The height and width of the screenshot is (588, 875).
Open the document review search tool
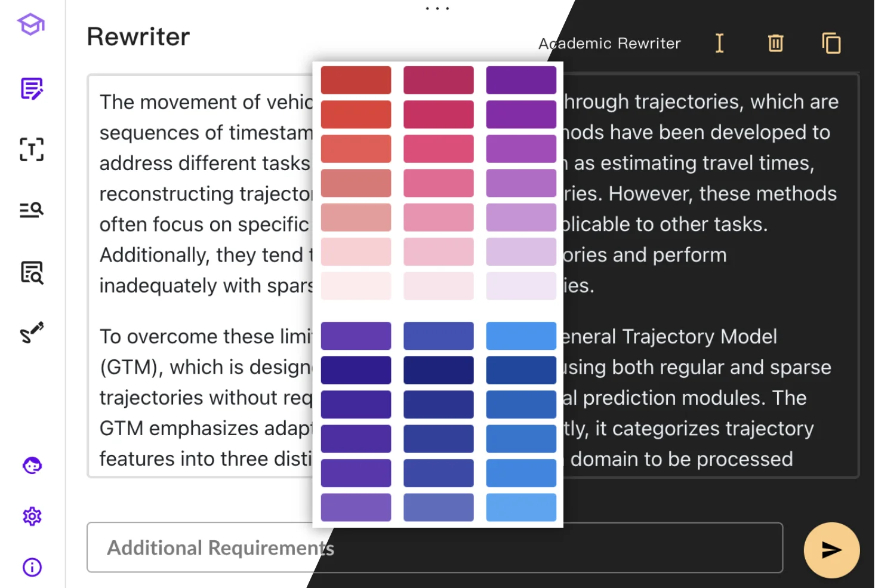pyautogui.click(x=31, y=273)
